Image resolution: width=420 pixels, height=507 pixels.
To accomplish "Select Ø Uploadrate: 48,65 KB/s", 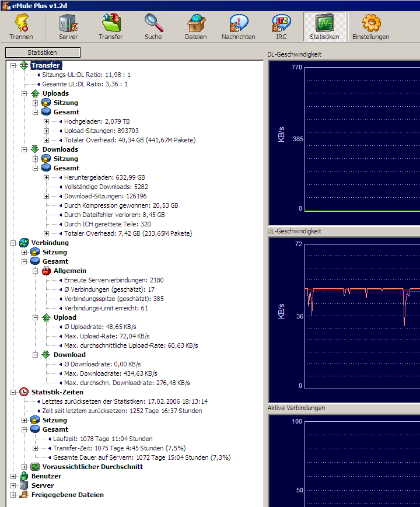I will point(100,327).
